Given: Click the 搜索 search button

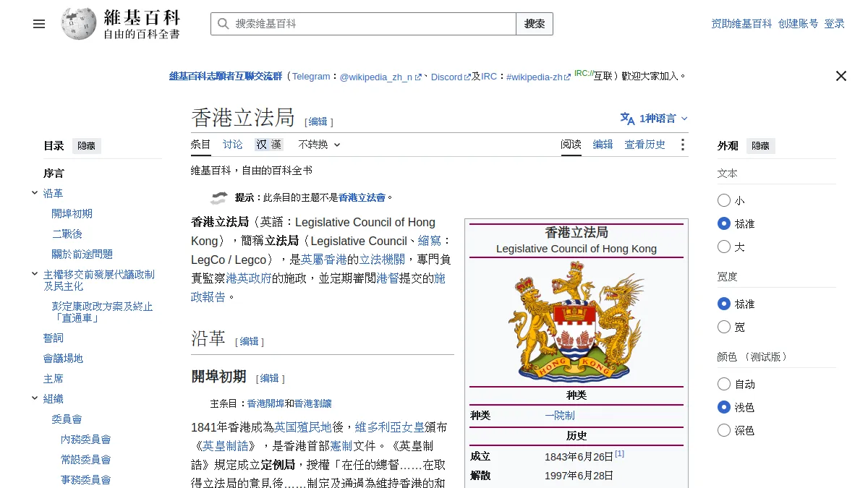Looking at the screenshot, I should pyautogui.click(x=535, y=24).
